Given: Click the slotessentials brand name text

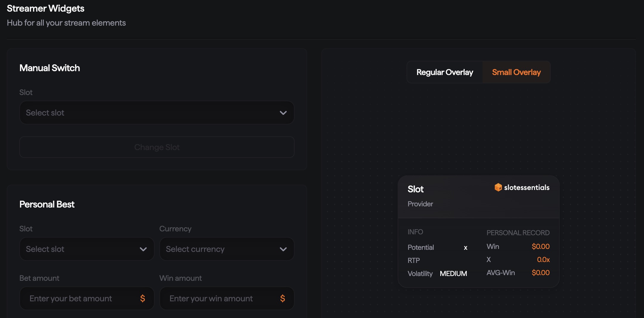Looking at the screenshot, I should pos(527,188).
